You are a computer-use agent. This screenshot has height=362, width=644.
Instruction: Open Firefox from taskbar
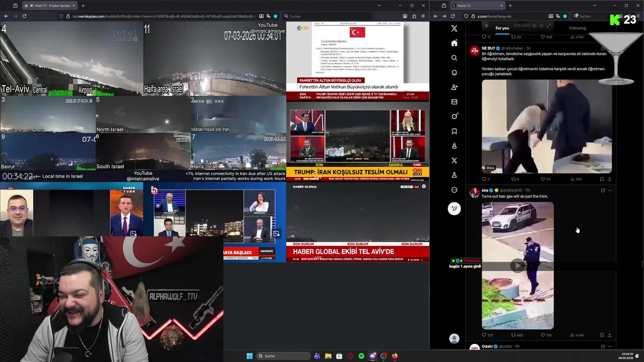point(394,356)
